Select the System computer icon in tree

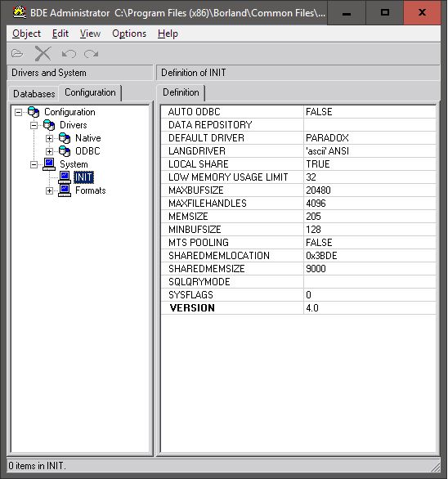tap(49, 164)
